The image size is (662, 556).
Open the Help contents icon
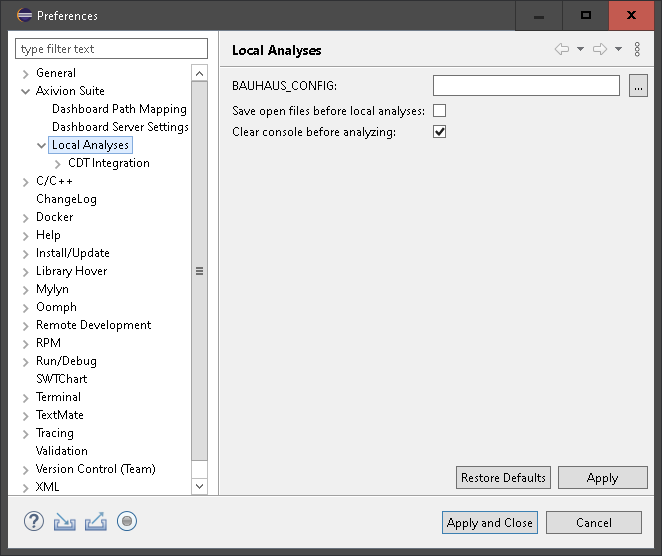[x=34, y=521]
